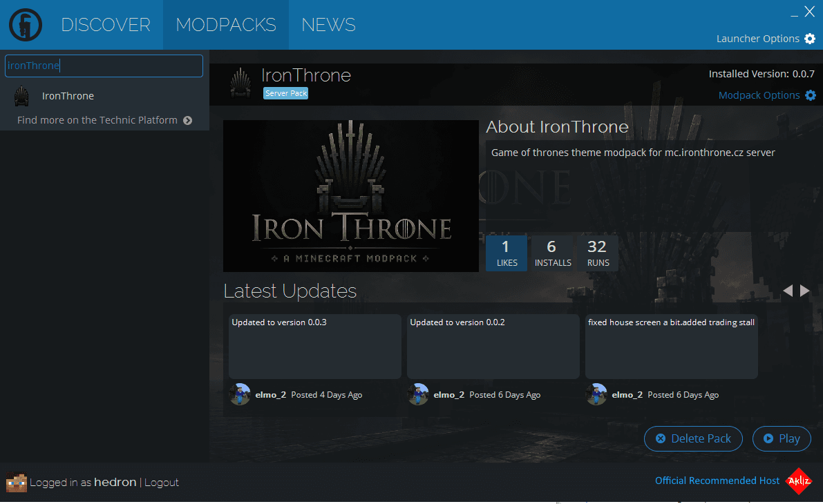The image size is (823, 504).
Task: Click 'Posted 4 Days Ago' text
Action: click(x=326, y=395)
